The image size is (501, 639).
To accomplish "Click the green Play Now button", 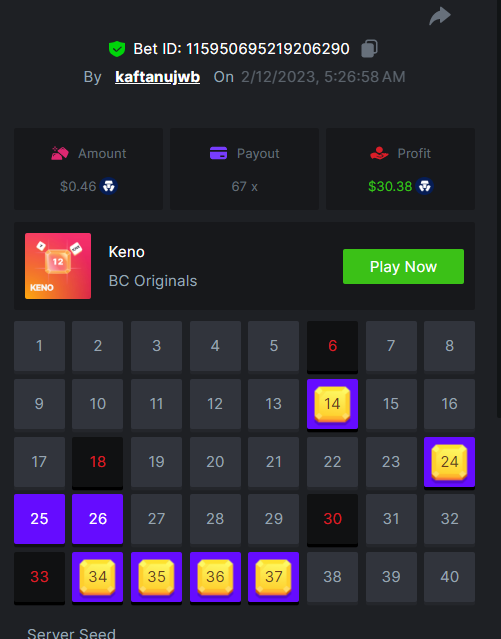I will tap(403, 267).
